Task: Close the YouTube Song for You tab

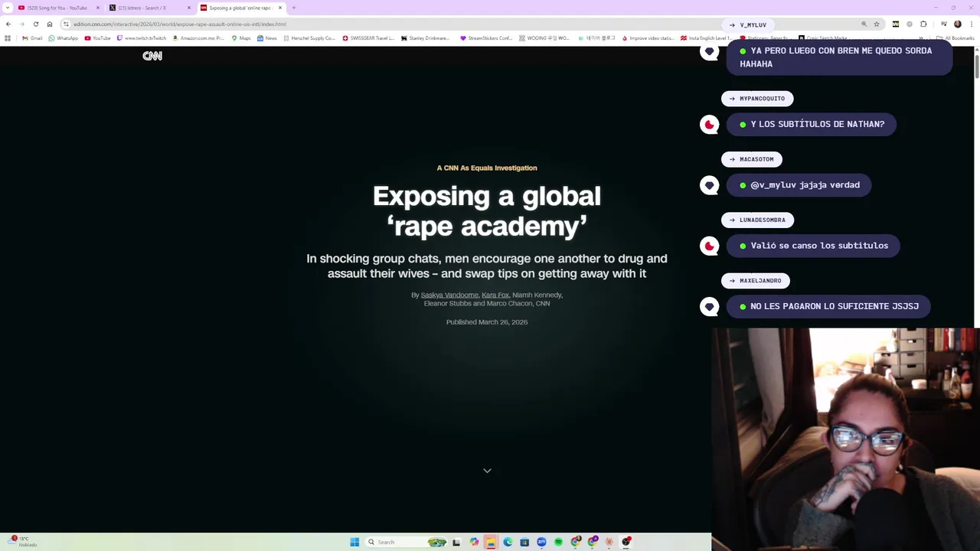Action: 98,8
